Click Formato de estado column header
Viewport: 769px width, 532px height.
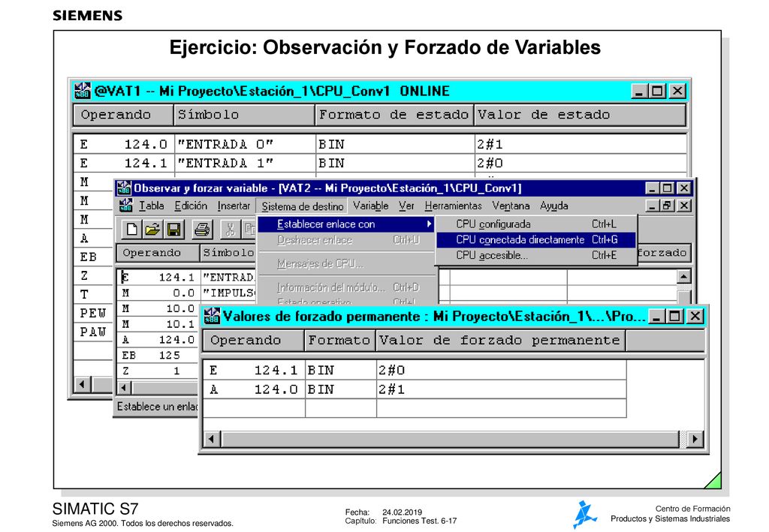[x=394, y=115]
